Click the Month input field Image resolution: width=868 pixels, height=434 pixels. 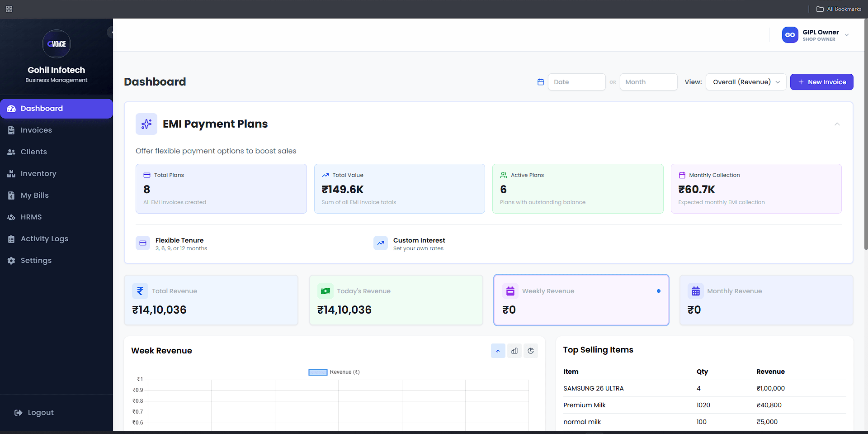point(649,82)
